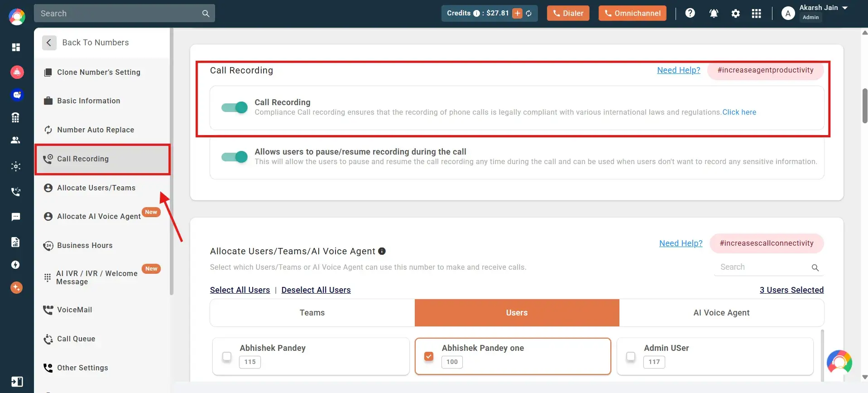Screen dimensions: 868x393
Task: Open the apps grid icon
Action: pos(756,14)
